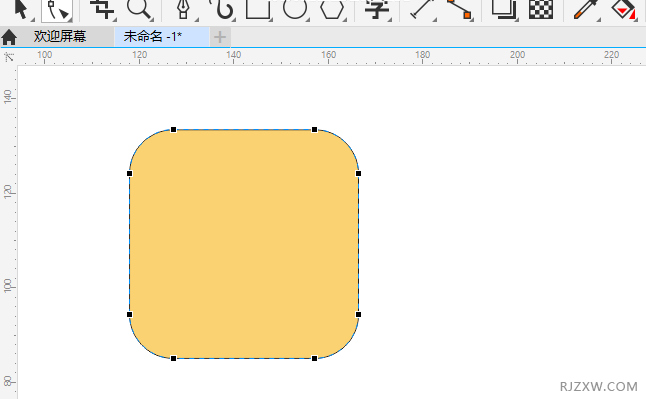Switch to the 未命名 -1* document tab
The image size is (646, 399).
162,37
